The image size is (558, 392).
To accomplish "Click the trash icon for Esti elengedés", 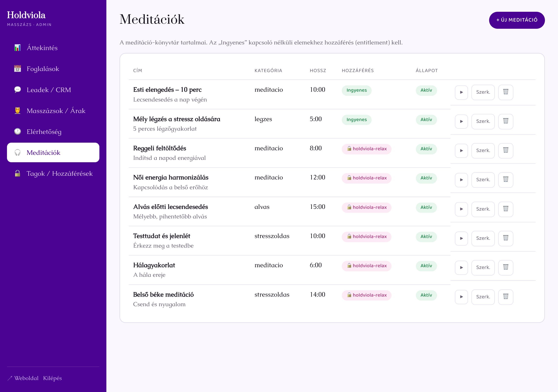I will point(505,92).
